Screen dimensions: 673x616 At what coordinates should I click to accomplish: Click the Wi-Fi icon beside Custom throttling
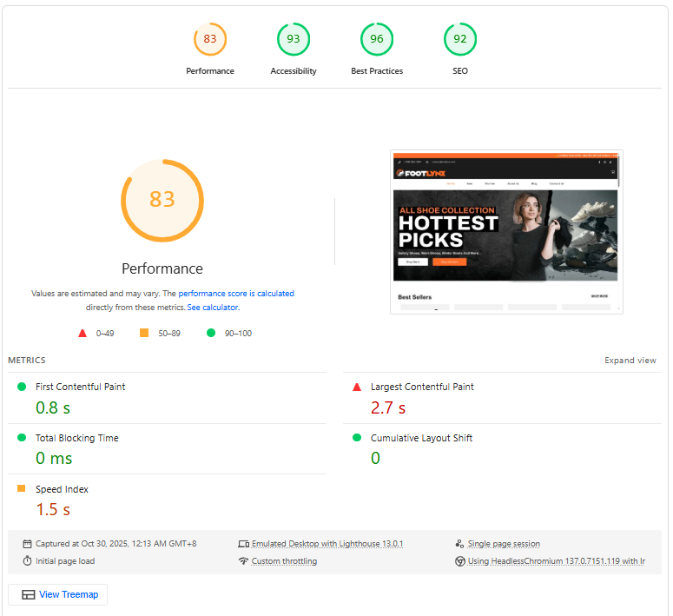pos(243,561)
